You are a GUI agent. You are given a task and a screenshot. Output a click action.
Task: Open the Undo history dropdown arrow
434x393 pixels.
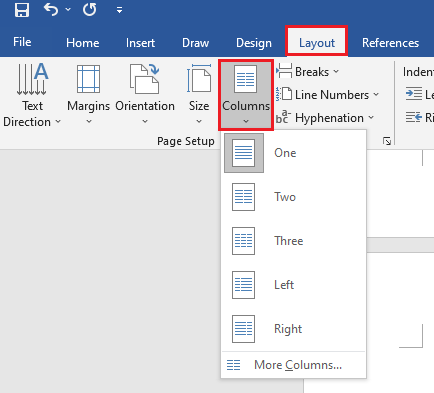[x=68, y=9]
